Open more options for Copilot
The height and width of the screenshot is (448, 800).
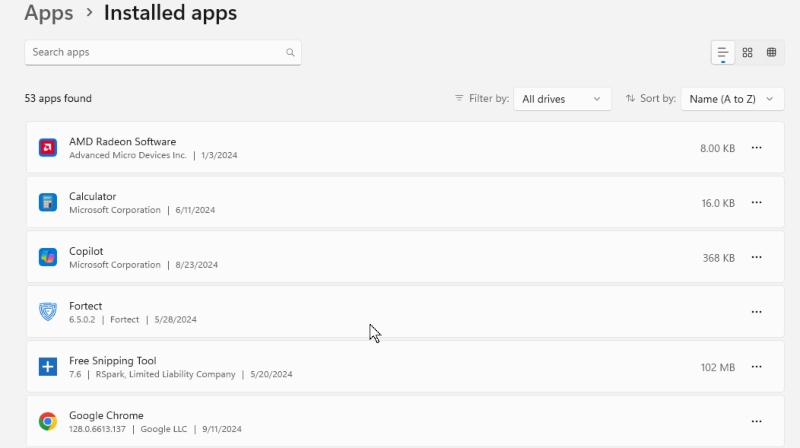click(x=756, y=257)
